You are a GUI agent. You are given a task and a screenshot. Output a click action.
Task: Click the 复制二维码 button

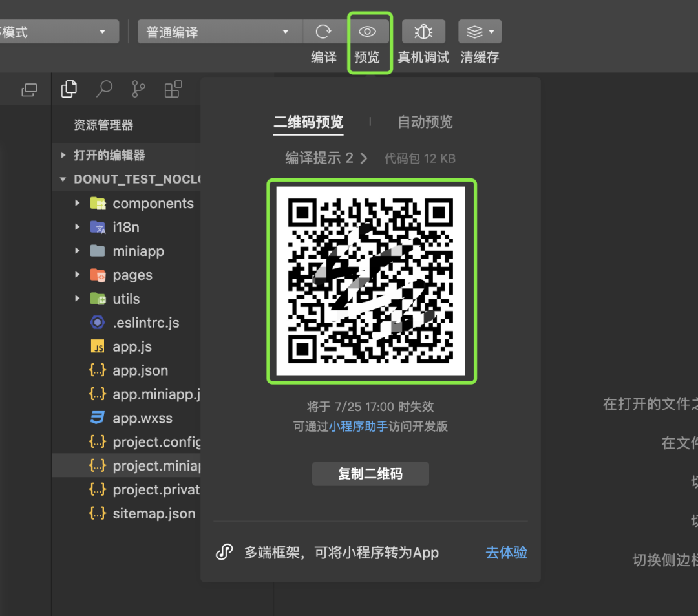(x=370, y=474)
